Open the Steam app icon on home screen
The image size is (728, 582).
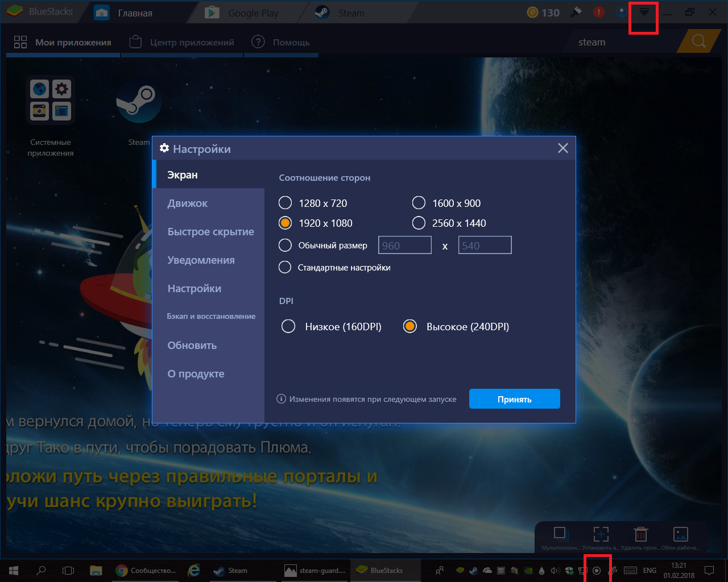pyautogui.click(x=139, y=101)
